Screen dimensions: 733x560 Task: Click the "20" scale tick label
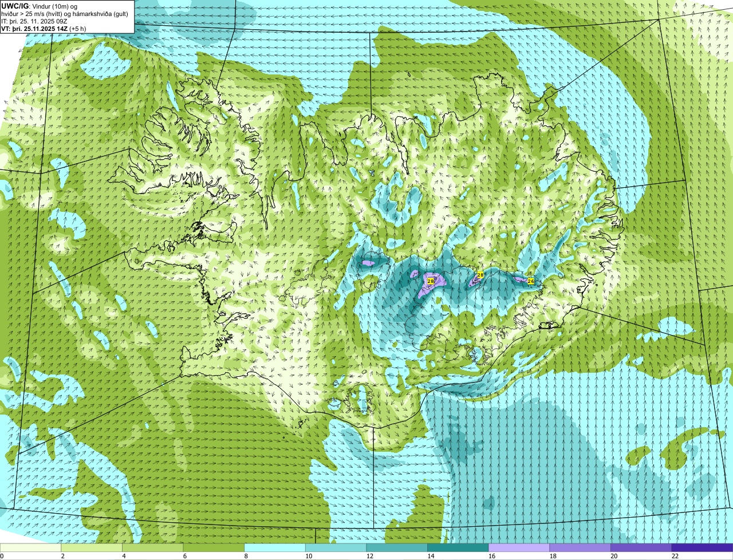click(x=614, y=556)
